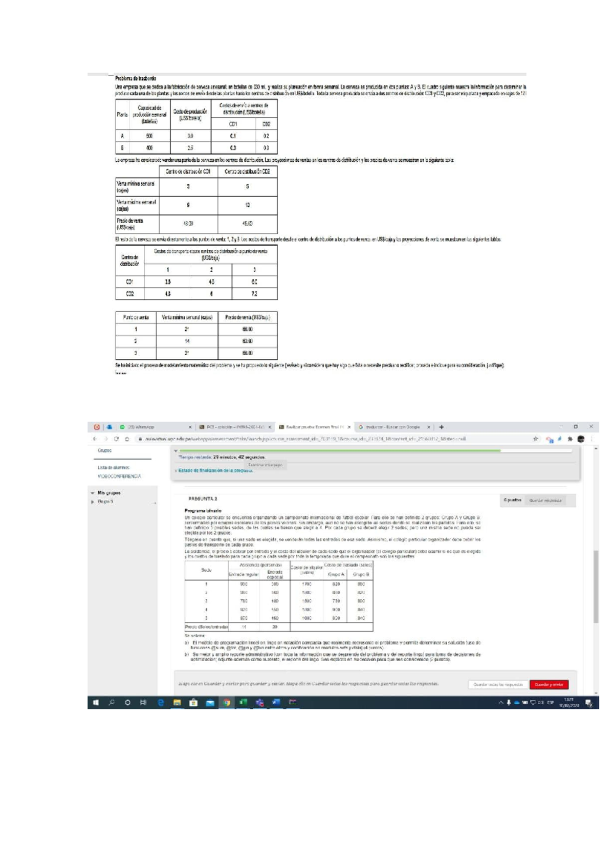Click the red Guardar y enviar button

click(549, 684)
